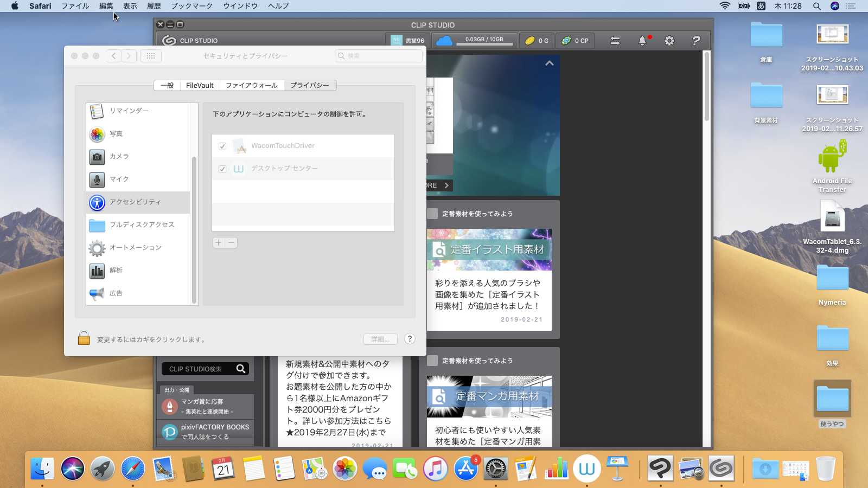This screenshot has height=488, width=868.
Task: Click the CLIP STUDIO window vertical scrollbar
Action: (x=706, y=86)
